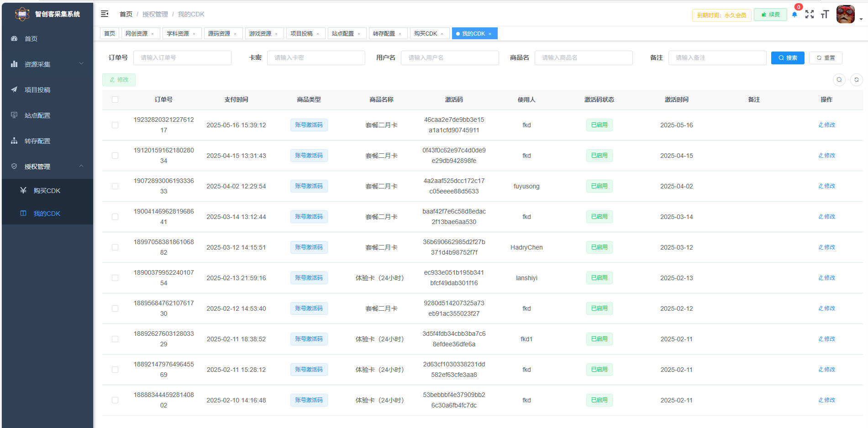This screenshot has height=428, width=868.
Task: Collapse the sidebar with the hamburger icon
Action: pos(105,14)
